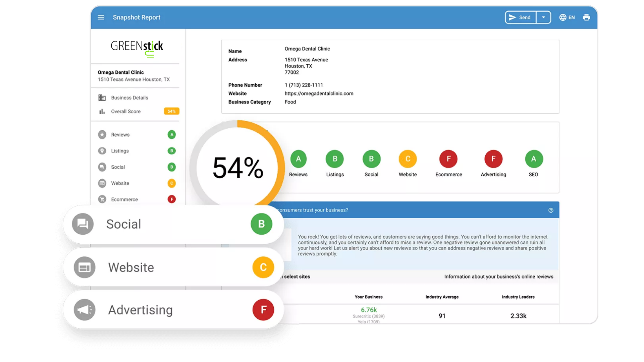Expand the Overall Score section
644x362 pixels.
click(126, 111)
